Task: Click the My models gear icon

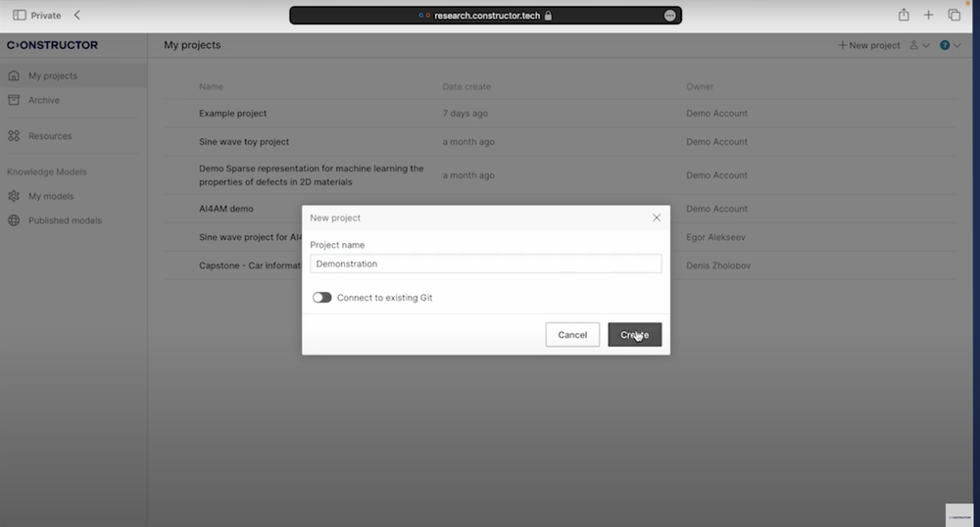Action: point(14,196)
